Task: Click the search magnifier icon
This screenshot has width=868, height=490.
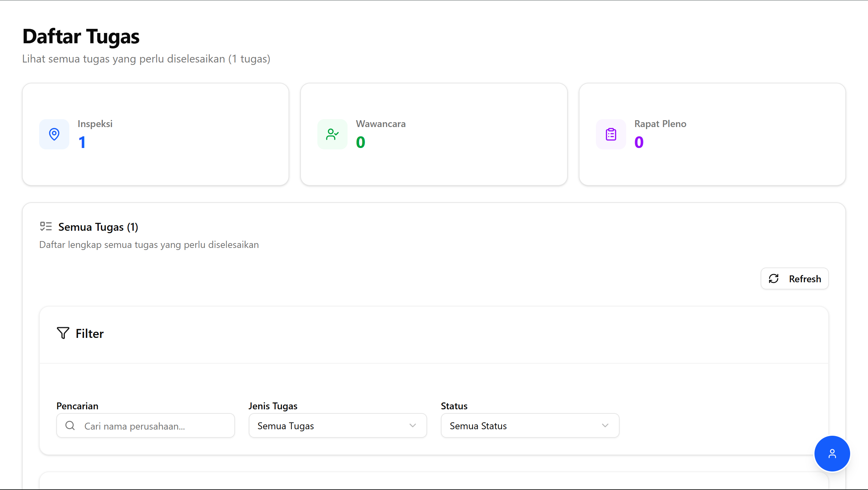Action: [70, 425]
